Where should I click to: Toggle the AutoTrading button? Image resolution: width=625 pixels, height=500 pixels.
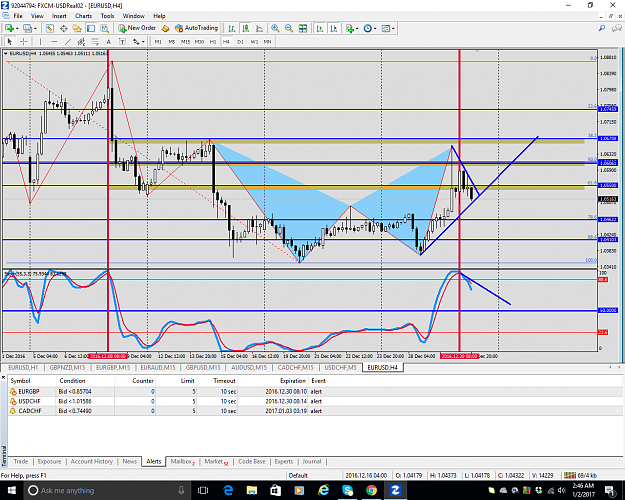197,28
